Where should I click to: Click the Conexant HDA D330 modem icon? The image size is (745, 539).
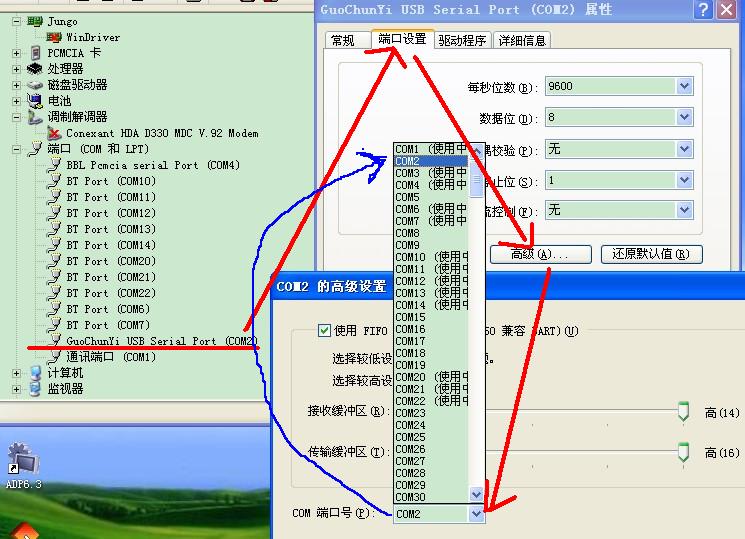[56, 133]
